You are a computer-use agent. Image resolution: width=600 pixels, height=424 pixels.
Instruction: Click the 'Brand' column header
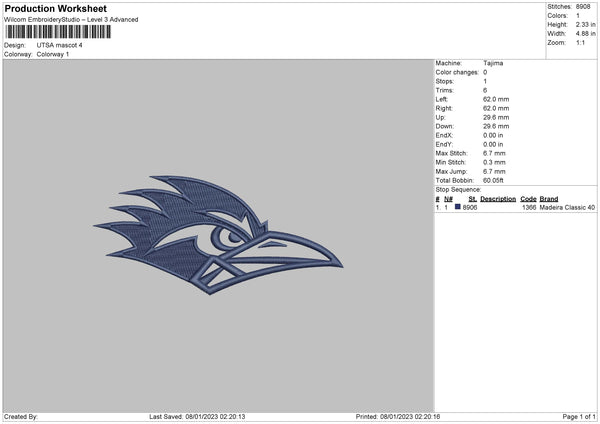pyautogui.click(x=549, y=199)
